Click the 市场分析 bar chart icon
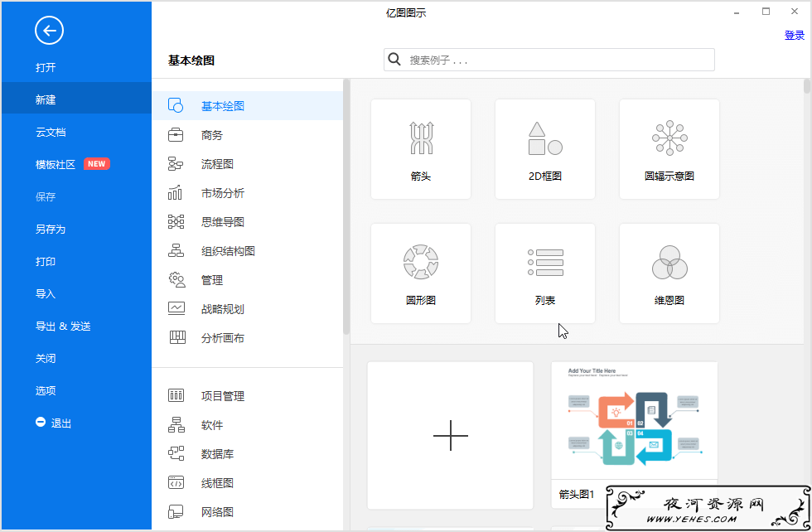 point(176,193)
